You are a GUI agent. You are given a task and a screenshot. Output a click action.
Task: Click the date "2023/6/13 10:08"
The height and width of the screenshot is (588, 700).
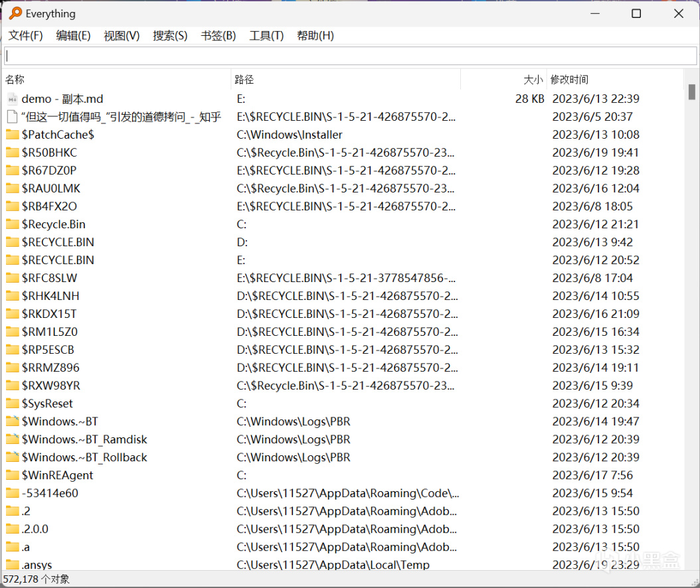coord(596,135)
